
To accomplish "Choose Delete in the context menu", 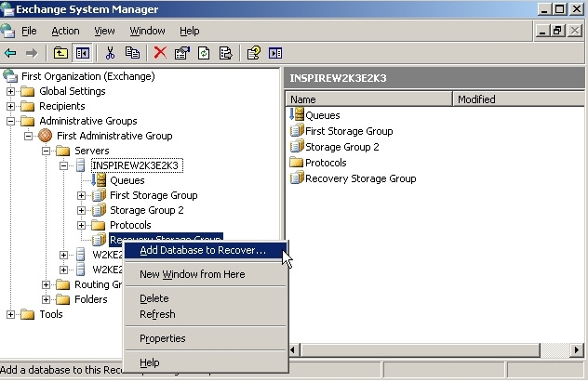I will (x=206, y=298).
